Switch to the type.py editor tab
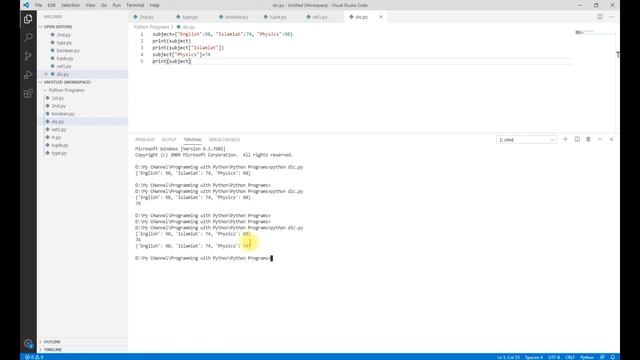This screenshot has width=640, height=360. click(190, 17)
